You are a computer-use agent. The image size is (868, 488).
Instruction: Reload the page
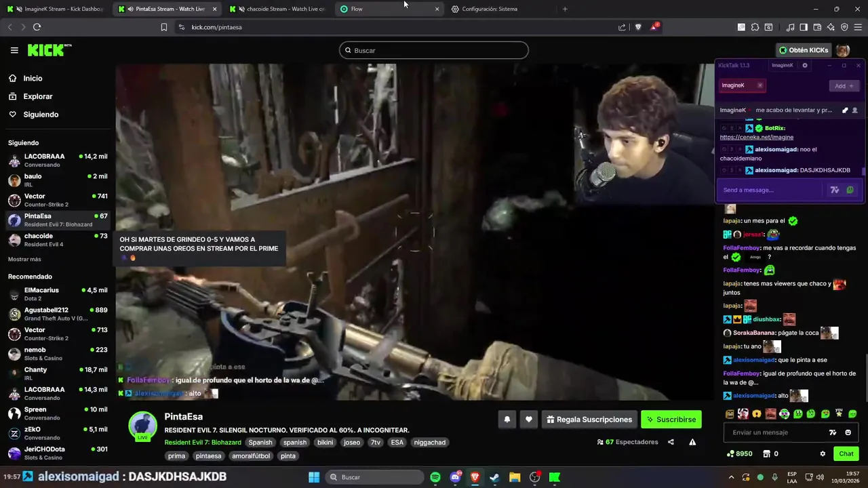click(x=37, y=27)
